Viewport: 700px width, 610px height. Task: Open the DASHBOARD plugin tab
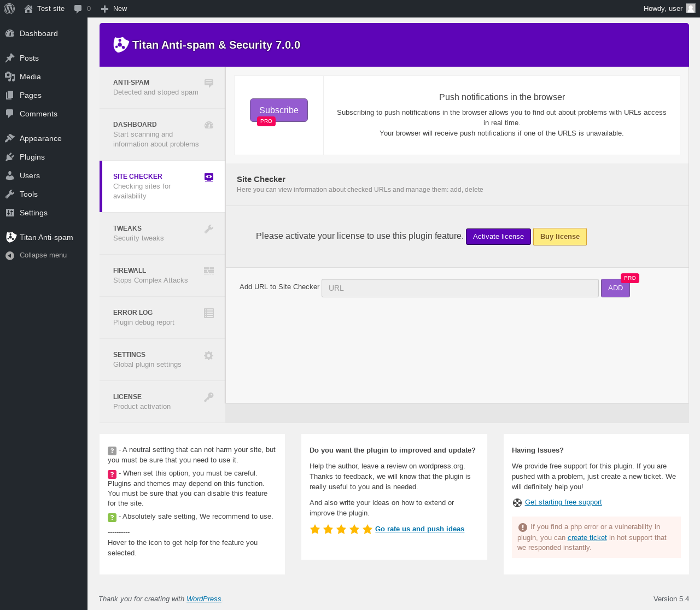[162, 134]
